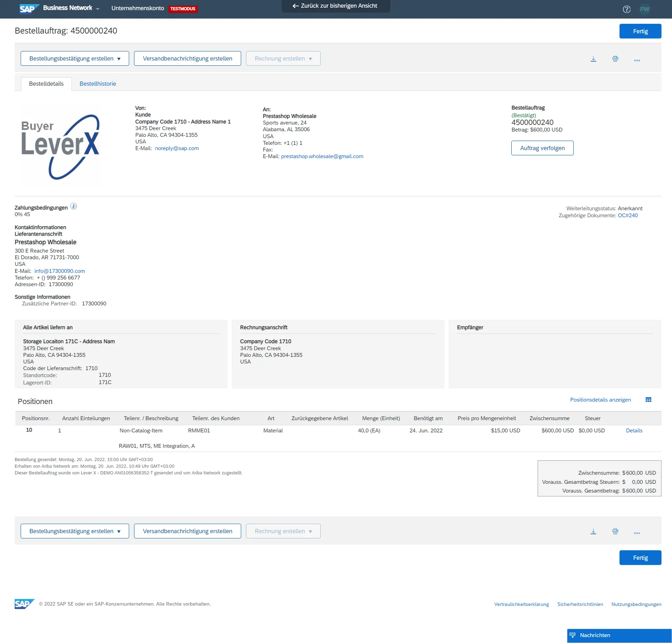Click the top download icon
The width and height of the screenshot is (672, 643).
click(x=593, y=59)
